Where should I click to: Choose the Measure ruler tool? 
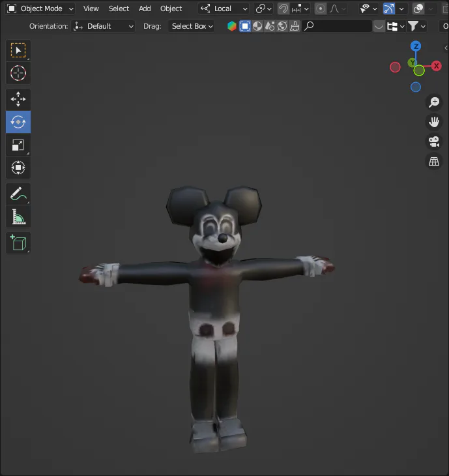18,216
